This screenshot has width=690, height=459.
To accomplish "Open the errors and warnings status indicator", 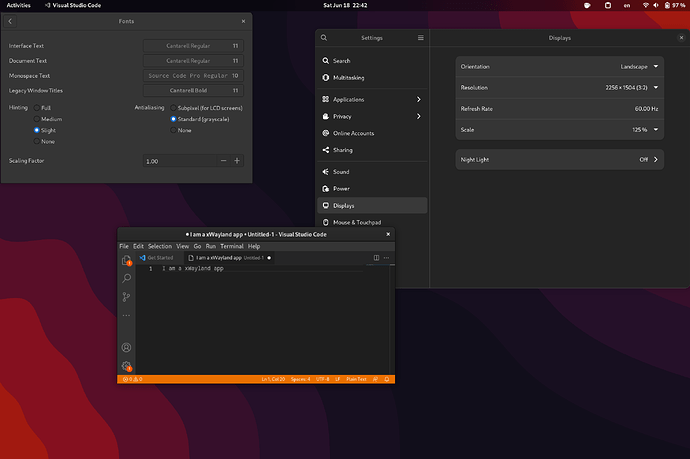I will point(132,379).
